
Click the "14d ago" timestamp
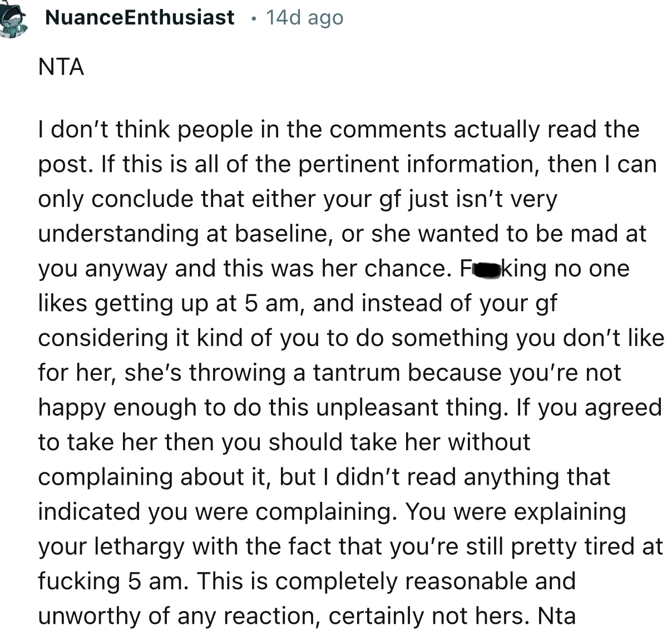(304, 18)
